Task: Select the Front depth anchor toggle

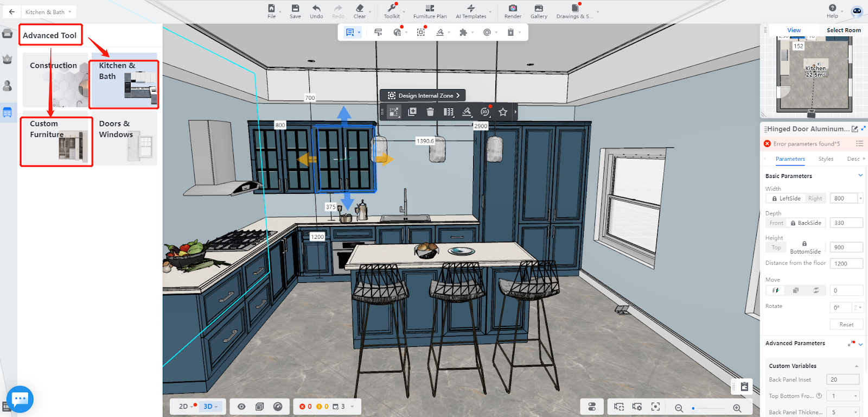Action: 776,223
